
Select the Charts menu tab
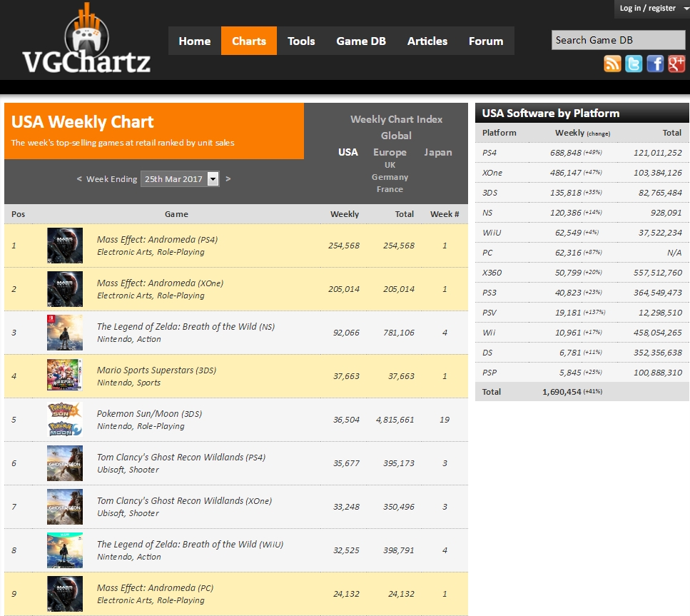[x=249, y=41]
